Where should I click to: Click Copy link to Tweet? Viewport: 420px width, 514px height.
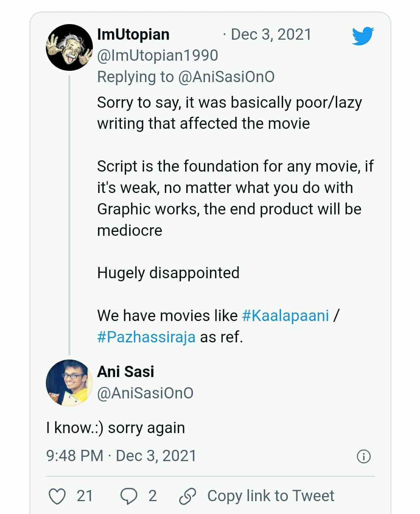[x=271, y=496]
